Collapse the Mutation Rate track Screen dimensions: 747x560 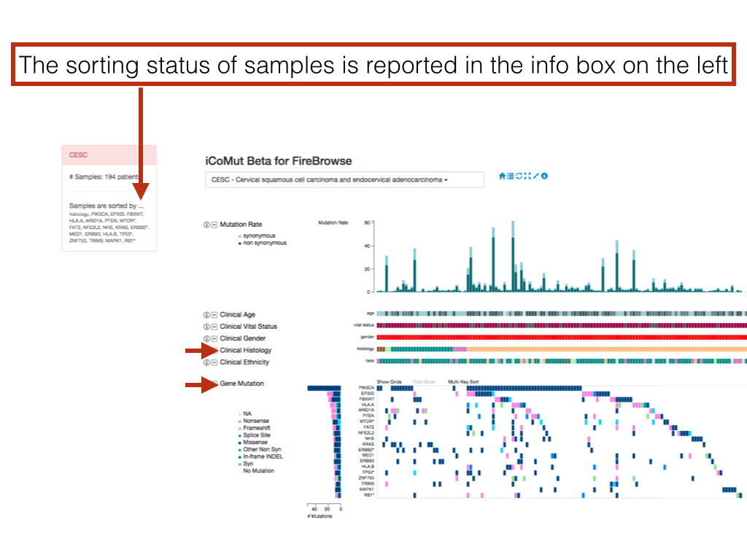pos(214,225)
